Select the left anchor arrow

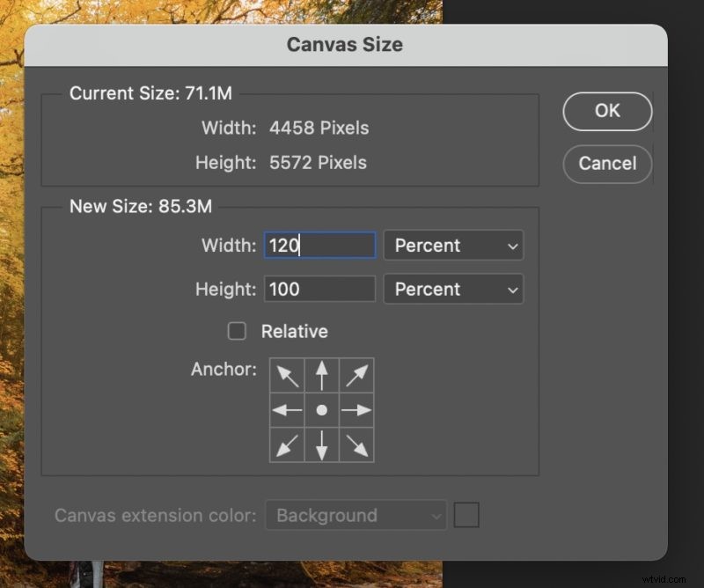(286, 409)
